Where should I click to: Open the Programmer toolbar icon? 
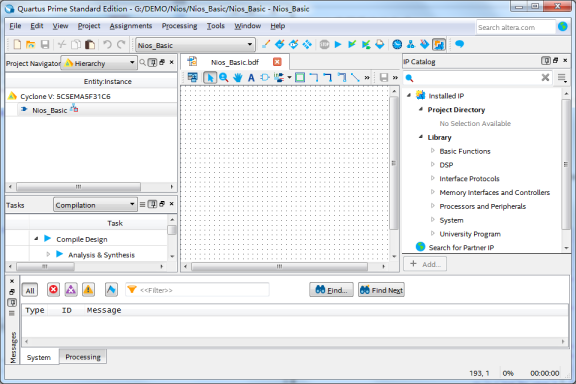tap(425, 44)
